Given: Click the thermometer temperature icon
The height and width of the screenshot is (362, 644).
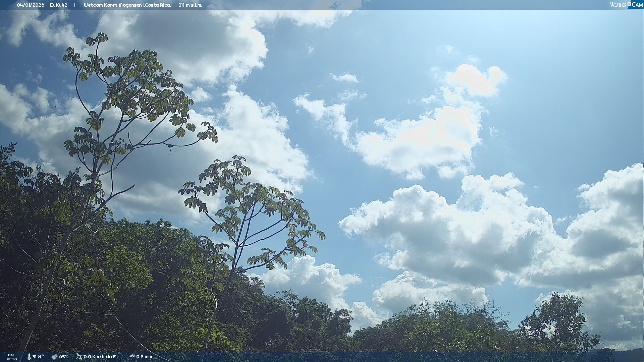Looking at the screenshot, I should click(29, 357).
